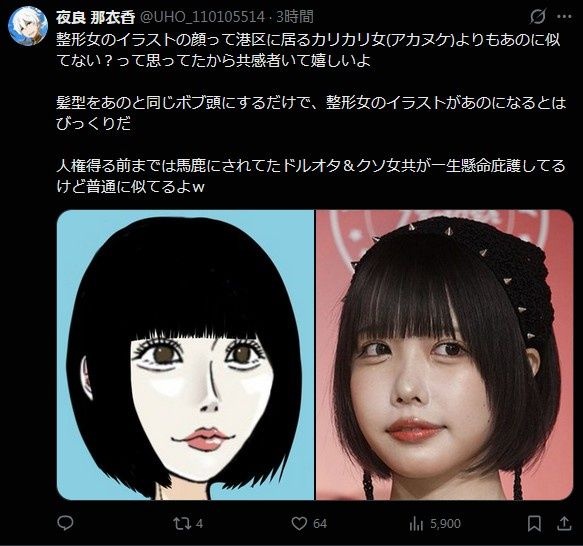Share the post via upload icon

coord(564,523)
